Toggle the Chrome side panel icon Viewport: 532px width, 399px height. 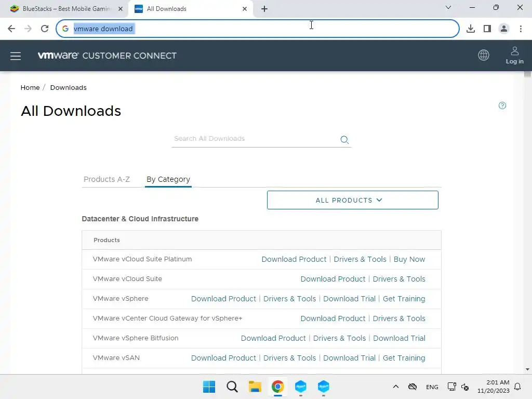pos(487,29)
